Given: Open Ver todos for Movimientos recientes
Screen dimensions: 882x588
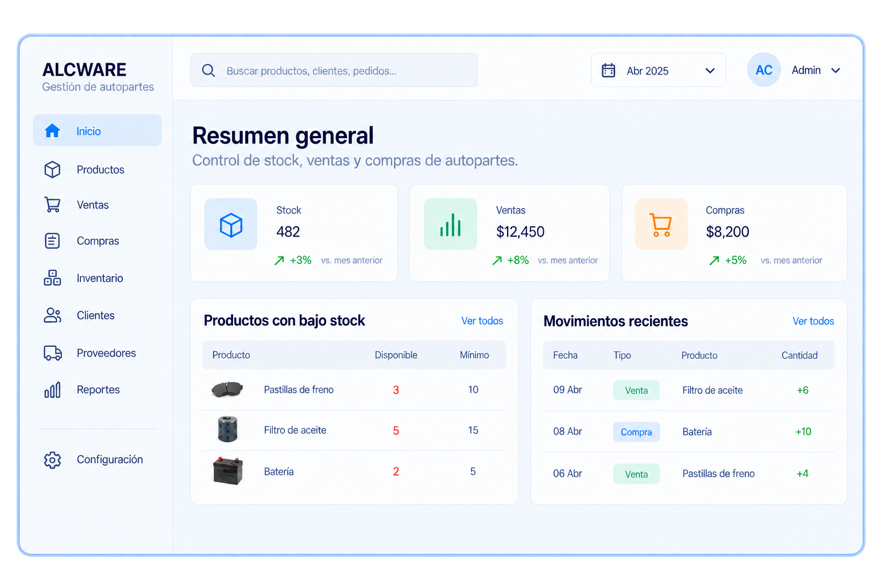Looking at the screenshot, I should click(813, 321).
